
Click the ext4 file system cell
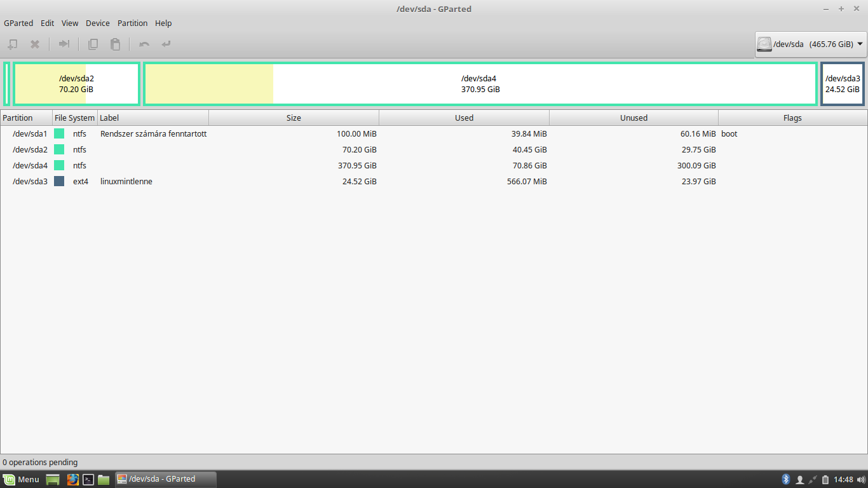[x=81, y=182]
